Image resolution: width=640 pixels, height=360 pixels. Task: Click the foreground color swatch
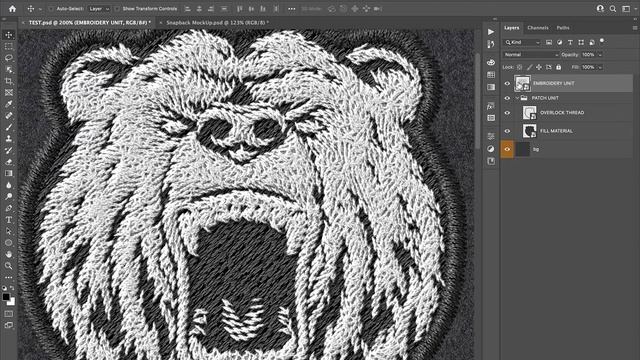6,297
